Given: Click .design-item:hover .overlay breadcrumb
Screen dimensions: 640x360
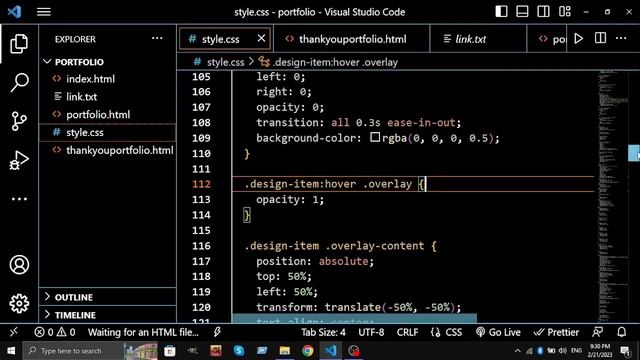Looking at the screenshot, I should coord(335,62).
